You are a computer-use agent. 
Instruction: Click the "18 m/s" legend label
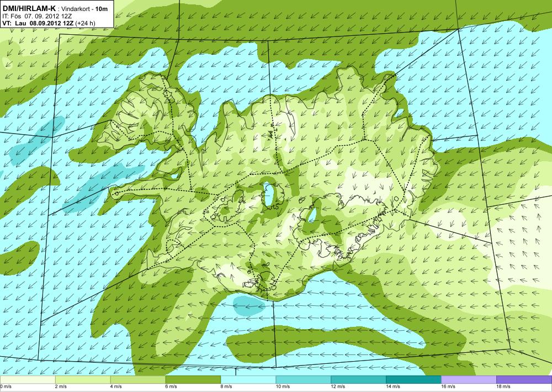pos(504,386)
